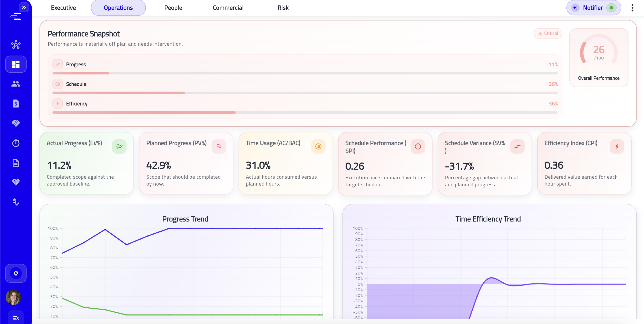Click the Critical status badge

548,34
